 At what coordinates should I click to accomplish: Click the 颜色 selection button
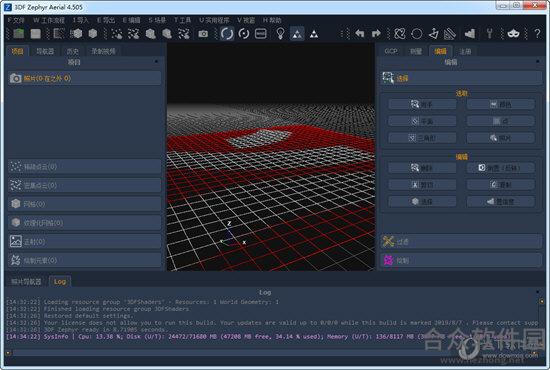coord(501,104)
